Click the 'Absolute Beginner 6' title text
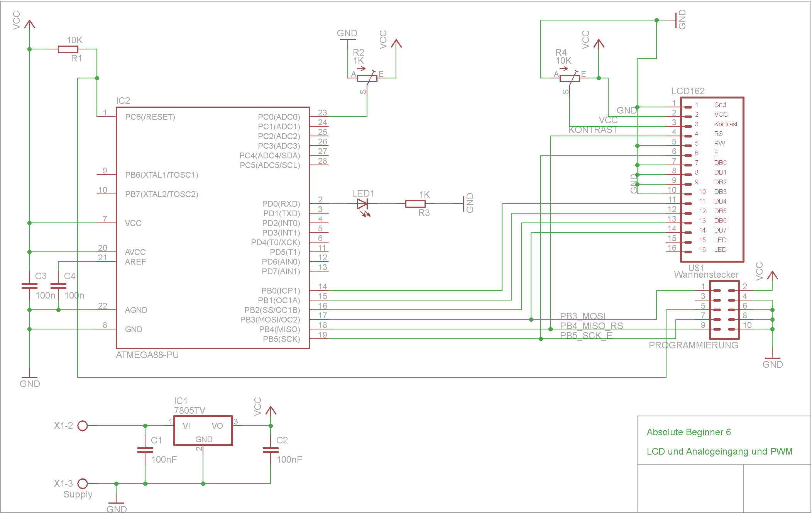The height and width of the screenshot is (516, 812). click(x=689, y=432)
